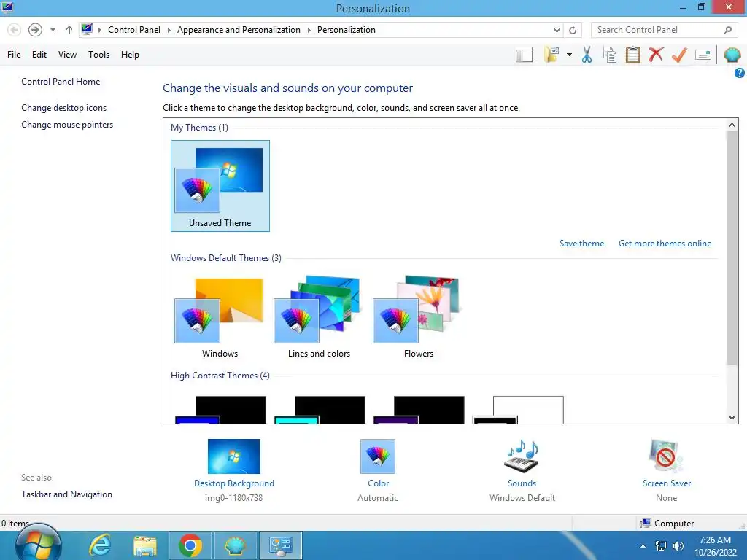Expand arrow after Appearance and Personalization breadcrumb
This screenshot has height=560, width=747.
[x=309, y=30]
